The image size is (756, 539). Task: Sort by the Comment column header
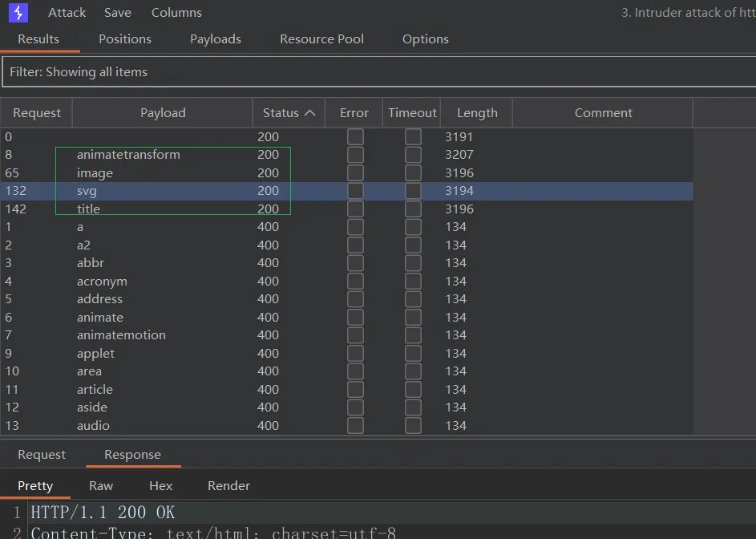click(x=603, y=113)
